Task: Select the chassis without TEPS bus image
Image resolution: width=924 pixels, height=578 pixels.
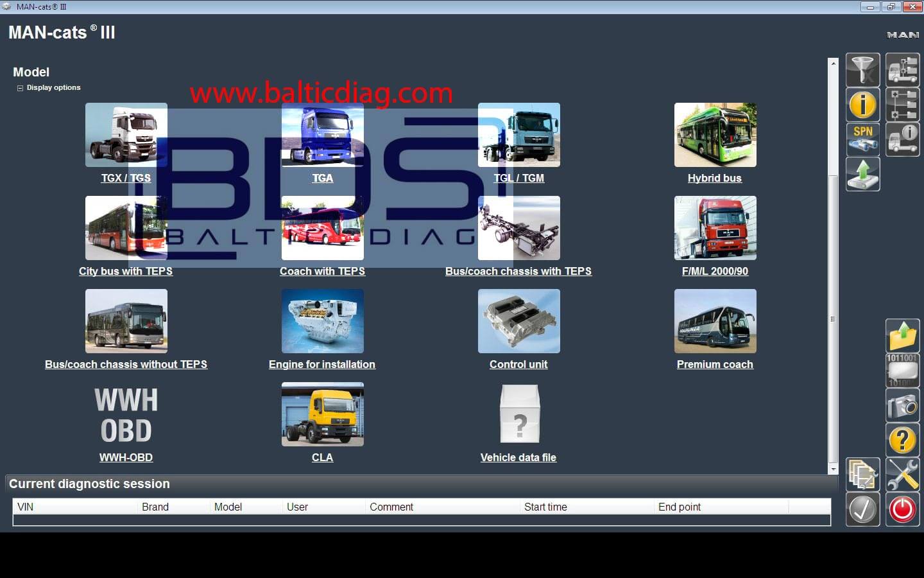Action: pyautogui.click(x=126, y=321)
